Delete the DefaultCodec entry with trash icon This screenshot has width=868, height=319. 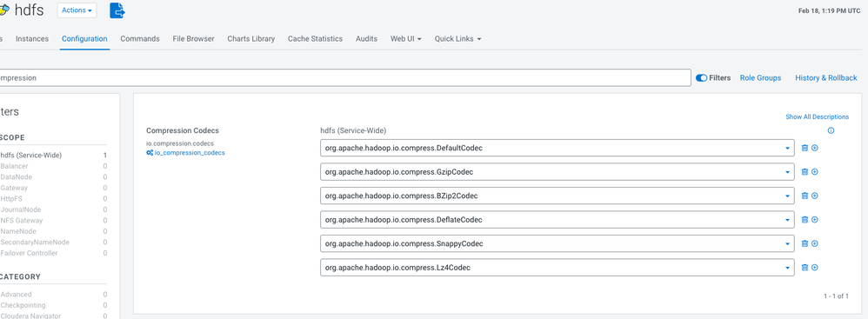pos(805,148)
